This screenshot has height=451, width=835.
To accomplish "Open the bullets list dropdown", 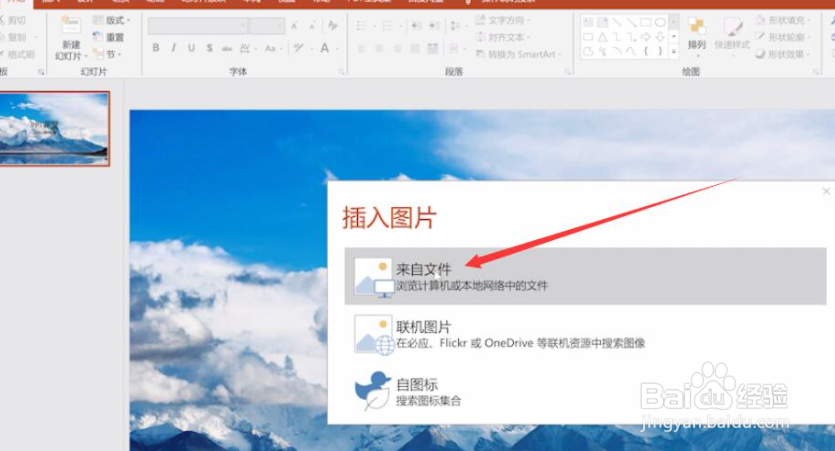I will pyautogui.click(x=365, y=26).
